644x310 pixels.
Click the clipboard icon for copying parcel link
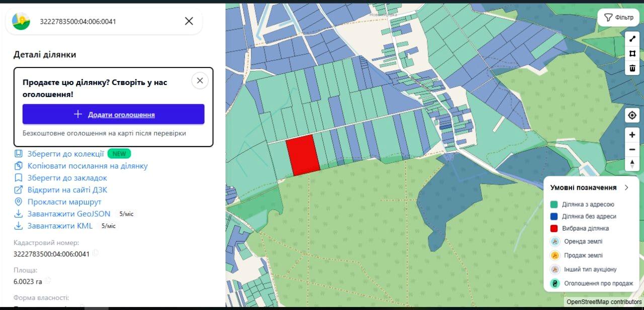click(x=19, y=166)
